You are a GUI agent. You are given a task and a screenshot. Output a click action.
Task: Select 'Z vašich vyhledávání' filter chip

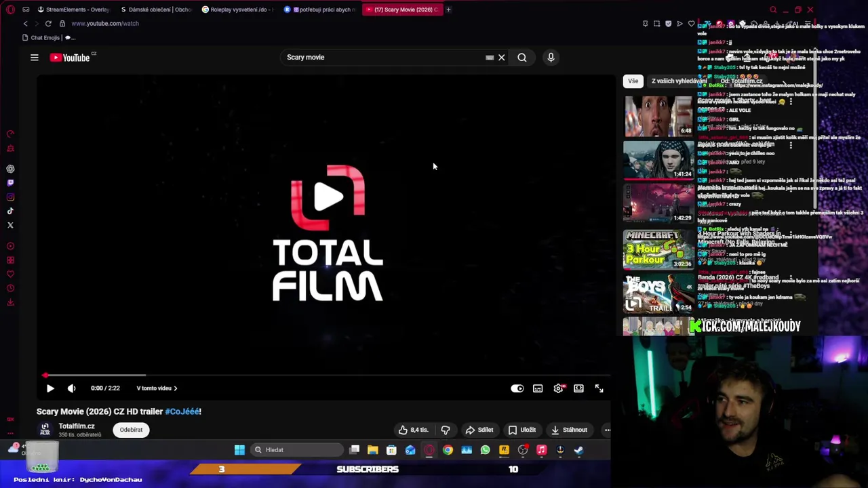coord(679,81)
